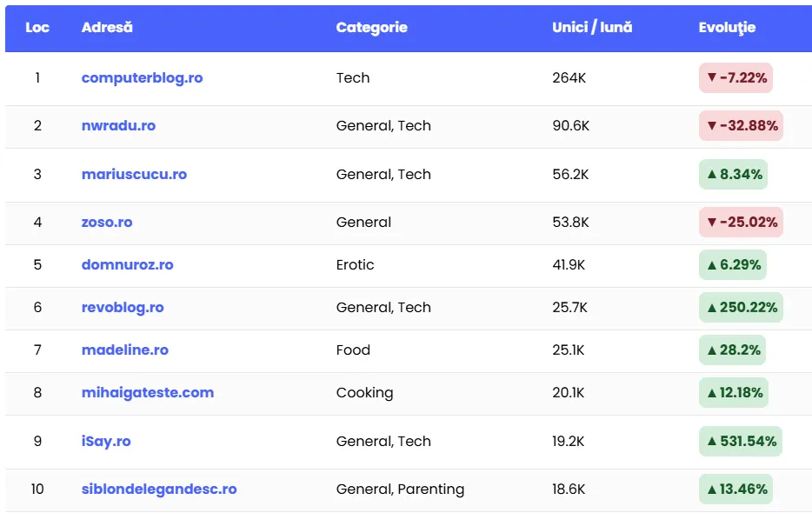Click the siblondelegandesc.ro link
This screenshot has width=812, height=513.
coord(159,489)
